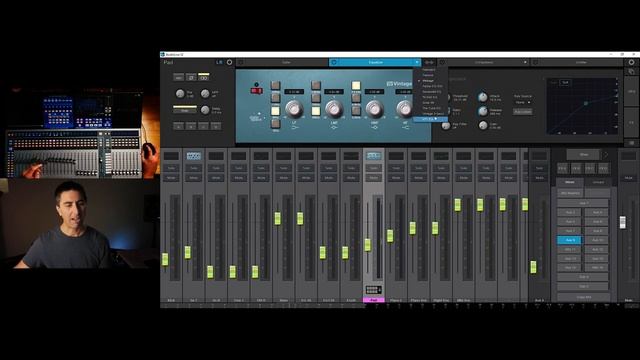Enable the compressor Auto button

point(523,111)
